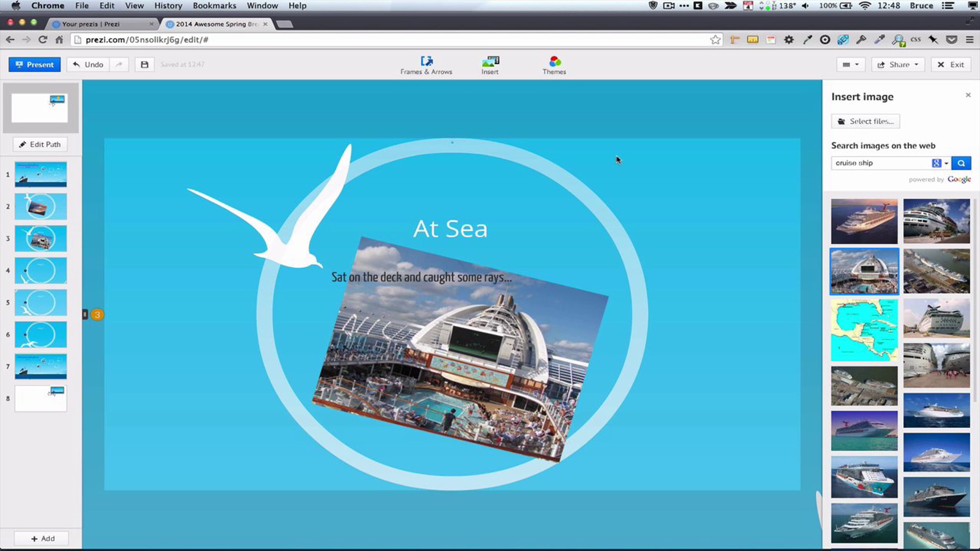The height and width of the screenshot is (551, 980).
Task: Bookmark page with star icon
Action: (715, 40)
